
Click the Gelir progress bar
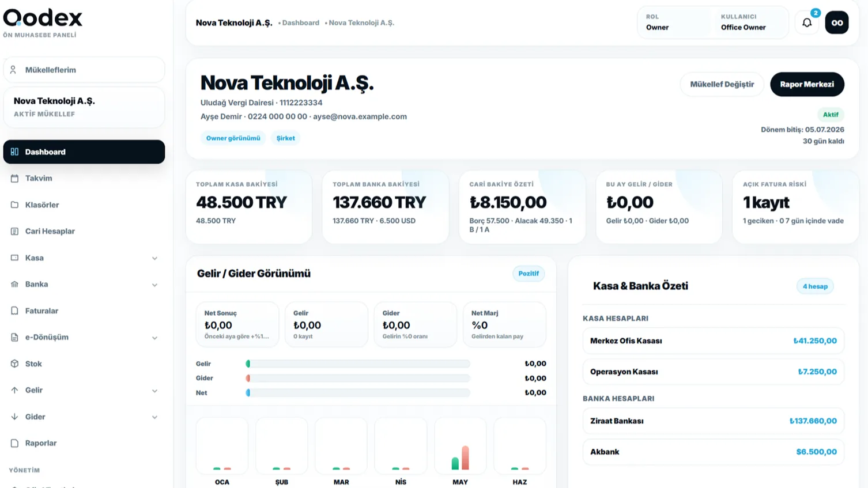coord(358,364)
